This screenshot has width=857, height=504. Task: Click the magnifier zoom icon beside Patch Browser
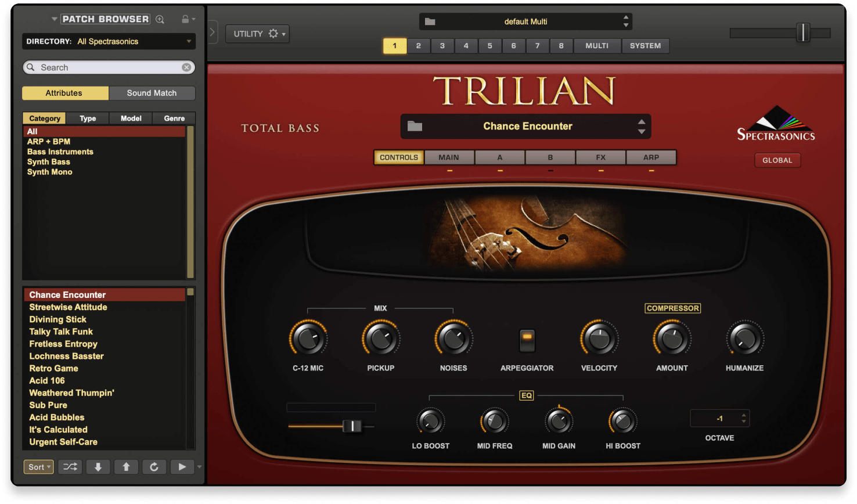point(160,19)
